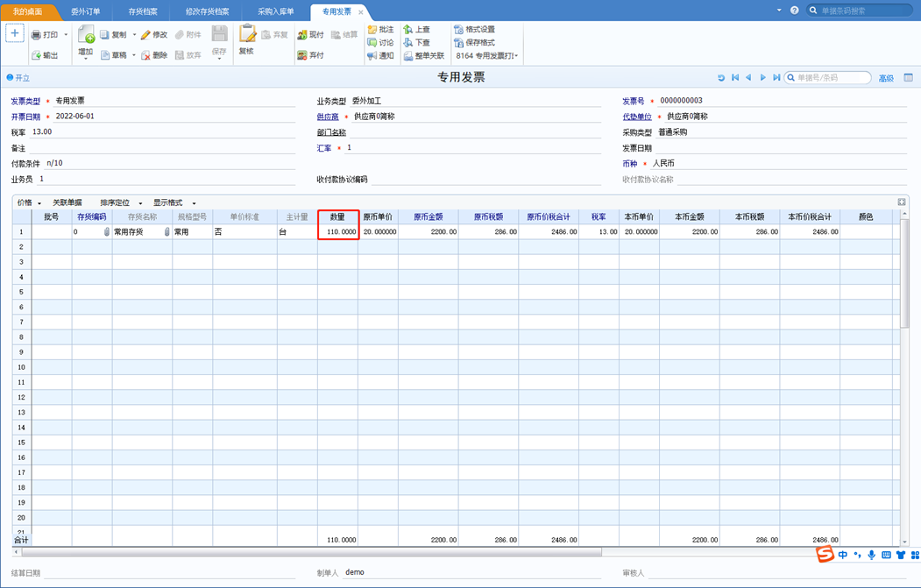The image size is (921, 588).
Task: Click the 关联单据 related documents button
Action: [x=67, y=202]
